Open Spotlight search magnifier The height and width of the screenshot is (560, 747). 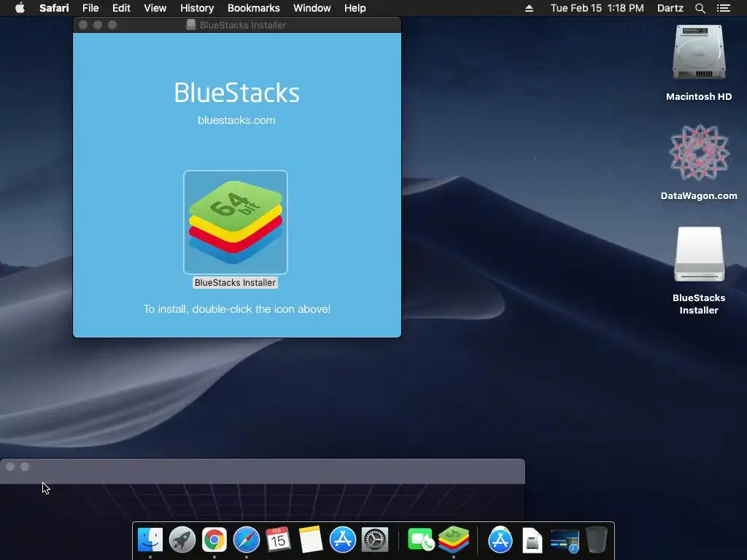pos(700,8)
